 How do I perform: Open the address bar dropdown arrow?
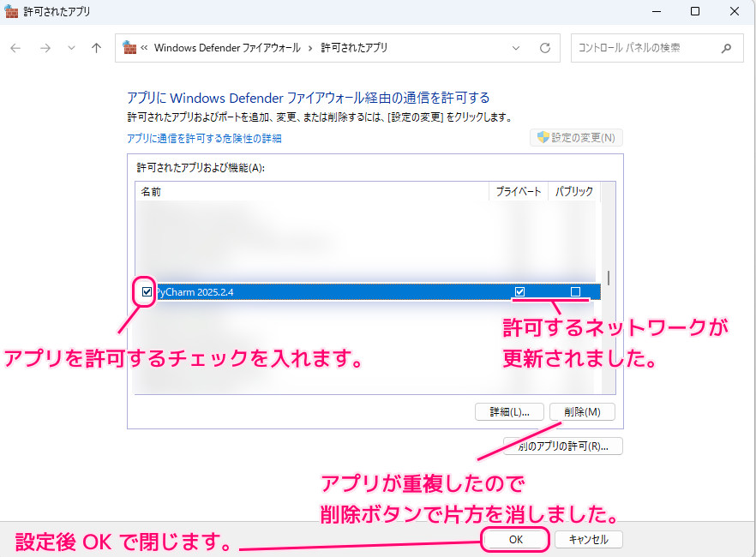[x=515, y=48]
